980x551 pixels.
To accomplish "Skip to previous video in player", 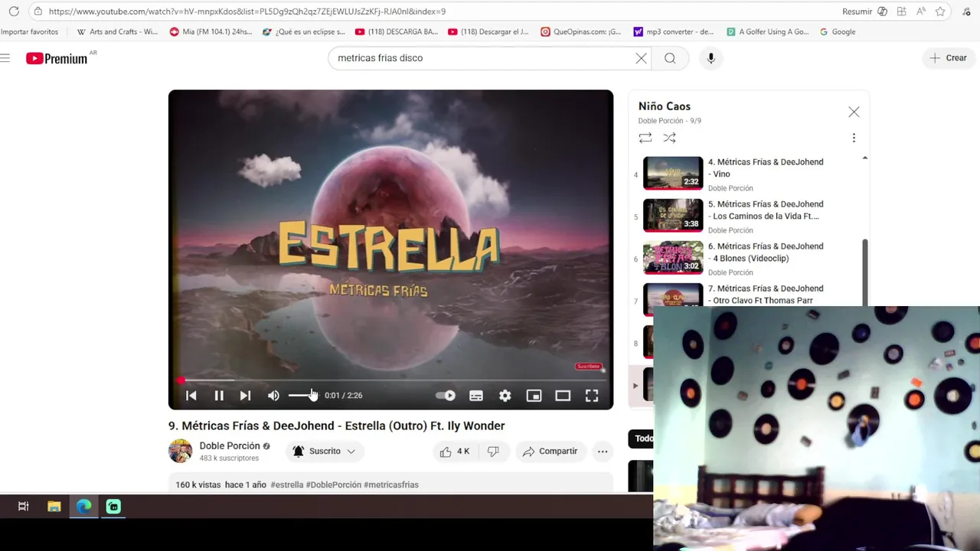I will click(191, 396).
